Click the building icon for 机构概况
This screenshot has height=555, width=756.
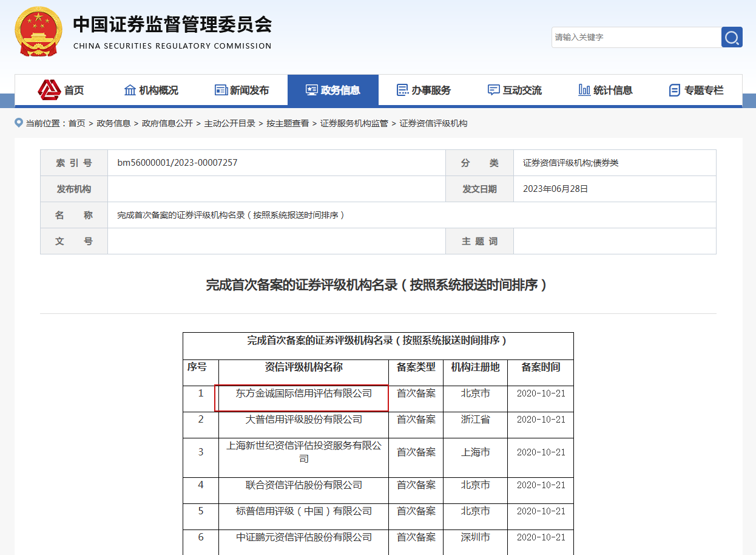coord(130,90)
